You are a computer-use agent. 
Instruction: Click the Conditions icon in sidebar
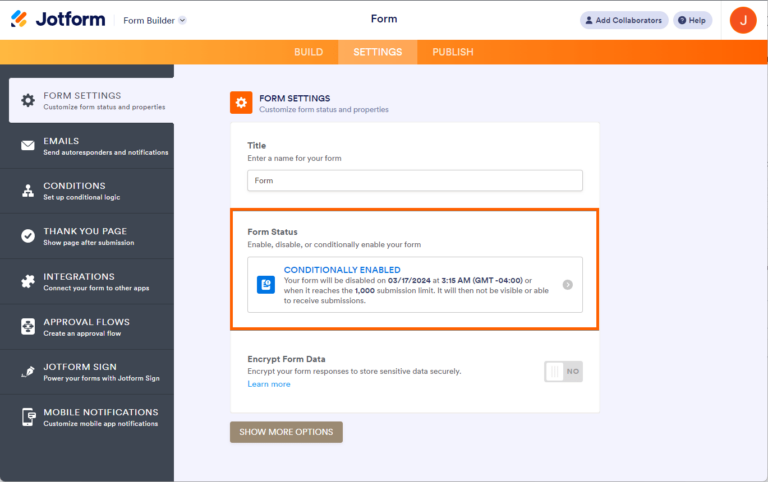28,191
